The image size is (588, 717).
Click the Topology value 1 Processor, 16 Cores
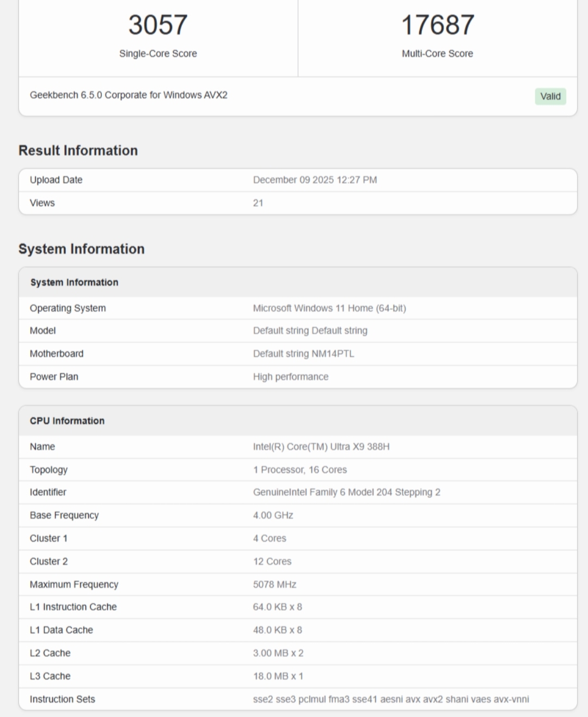pos(300,470)
